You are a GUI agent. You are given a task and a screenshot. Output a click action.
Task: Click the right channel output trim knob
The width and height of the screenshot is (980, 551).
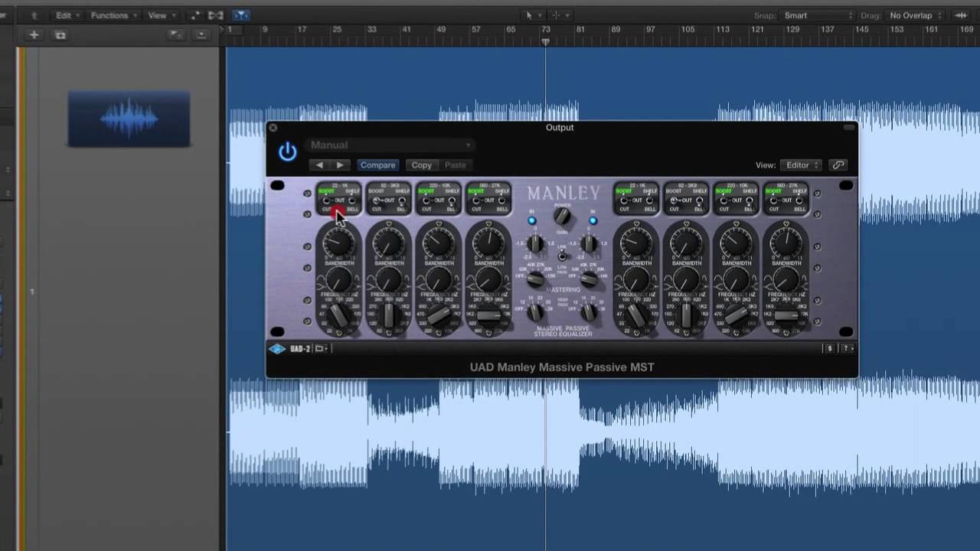(x=589, y=245)
